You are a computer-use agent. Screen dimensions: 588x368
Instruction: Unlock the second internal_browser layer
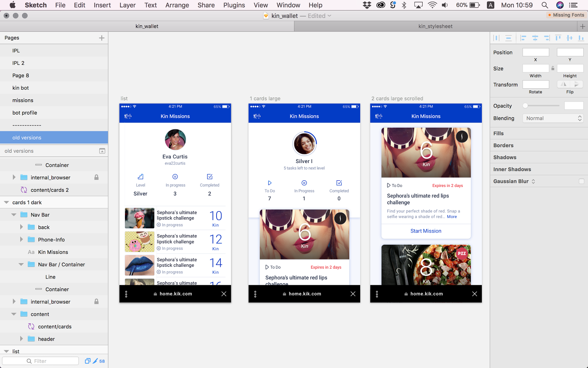coord(96,301)
